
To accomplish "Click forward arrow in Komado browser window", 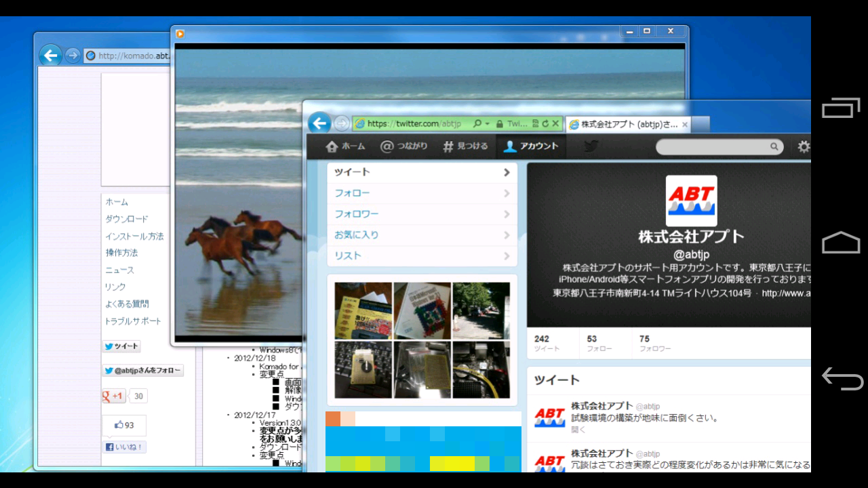I will [x=73, y=55].
